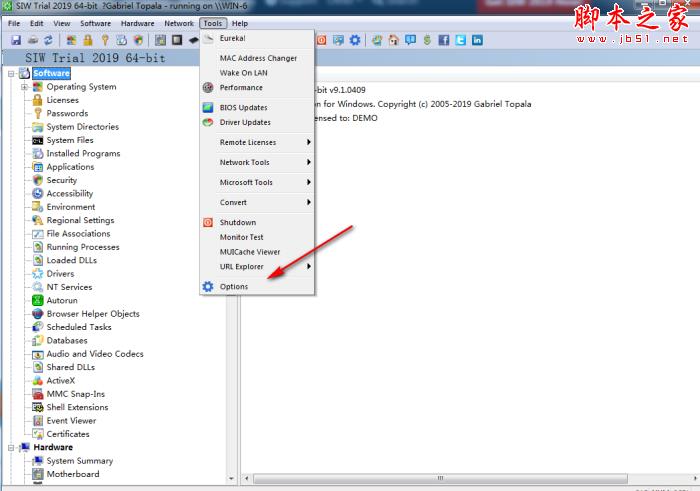Click the Browser Helper Objects globe icon
Screen dimensions: 700x491
tap(38, 314)
